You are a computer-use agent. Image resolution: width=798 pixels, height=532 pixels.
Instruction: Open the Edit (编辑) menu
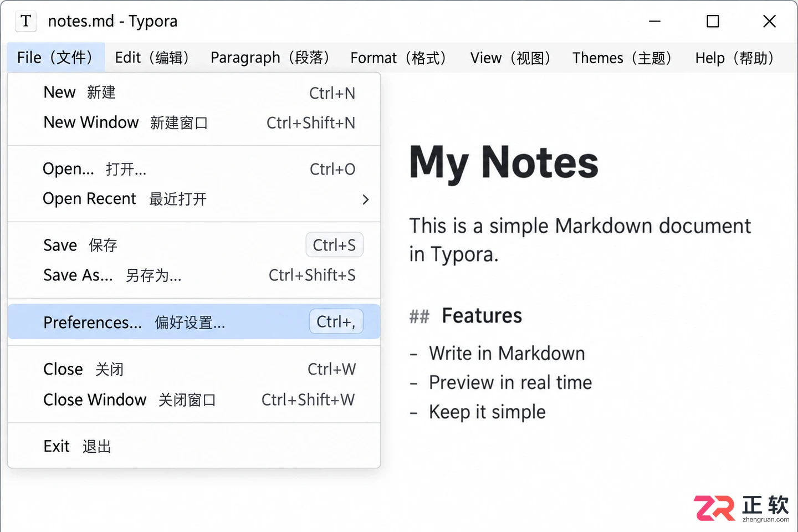pyautogui.click(x=154, y=58)
